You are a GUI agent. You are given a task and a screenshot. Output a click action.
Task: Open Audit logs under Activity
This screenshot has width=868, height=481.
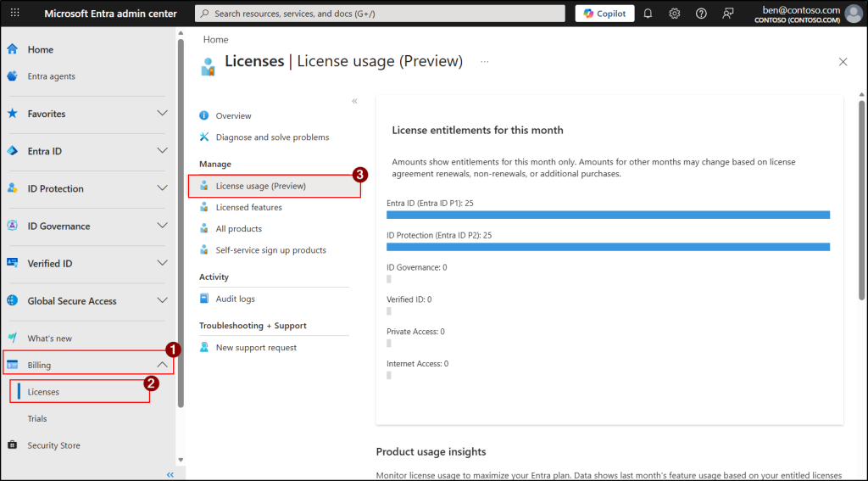point(235,299)
